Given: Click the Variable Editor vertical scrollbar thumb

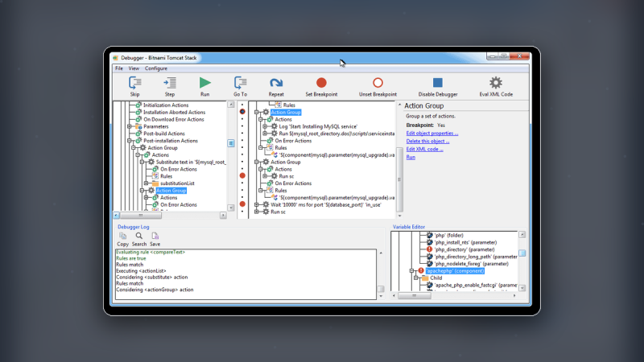Looking at the screenshot, I should 522,253.
